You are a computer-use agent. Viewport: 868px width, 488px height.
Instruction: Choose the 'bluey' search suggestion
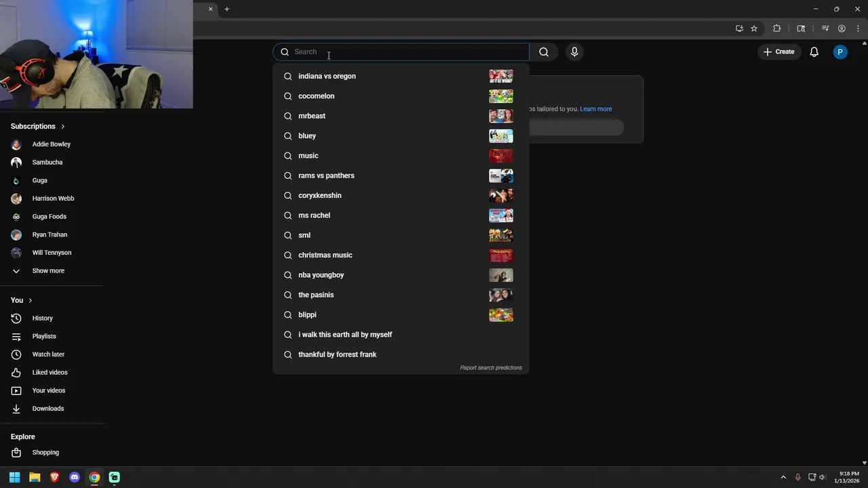401,136
